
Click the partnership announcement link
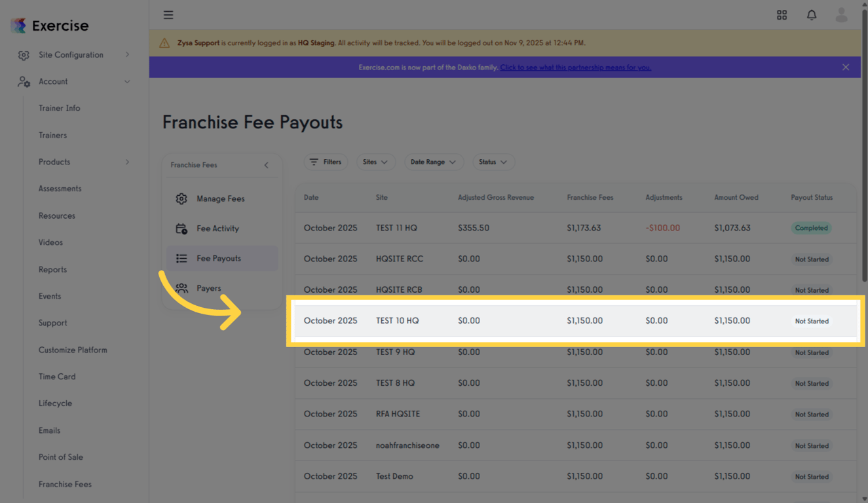coord(575,67)
